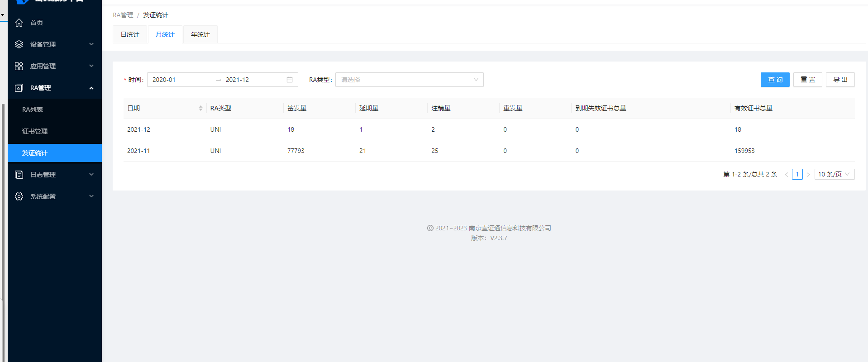Screen dimensions: 868x362
Task: Sort table by 日期 column arrows
Action: 200,108
